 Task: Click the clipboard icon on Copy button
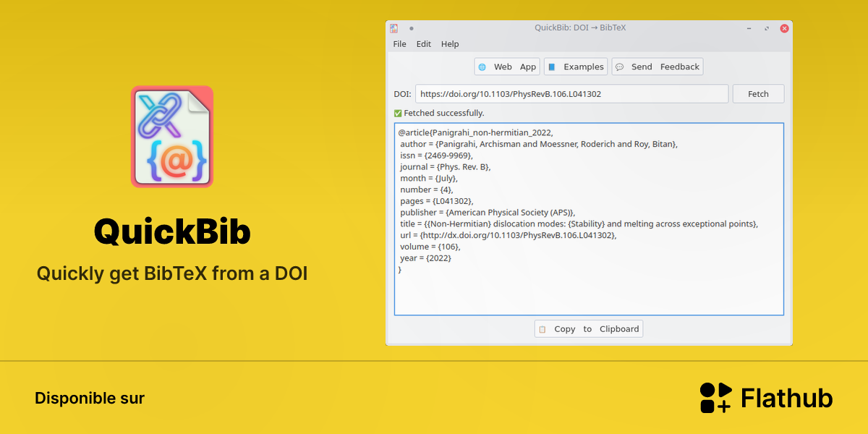[x=542, y=329]
